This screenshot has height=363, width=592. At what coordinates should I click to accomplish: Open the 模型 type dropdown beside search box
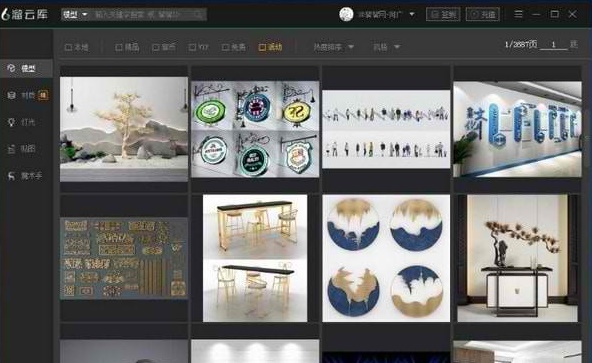coord(75,15)
